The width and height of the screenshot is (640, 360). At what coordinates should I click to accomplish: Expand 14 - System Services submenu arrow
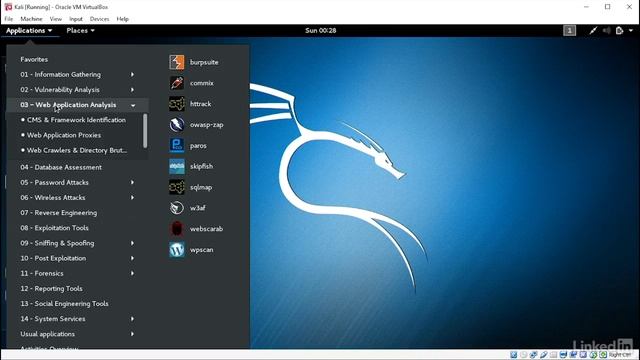click(132, 319)
